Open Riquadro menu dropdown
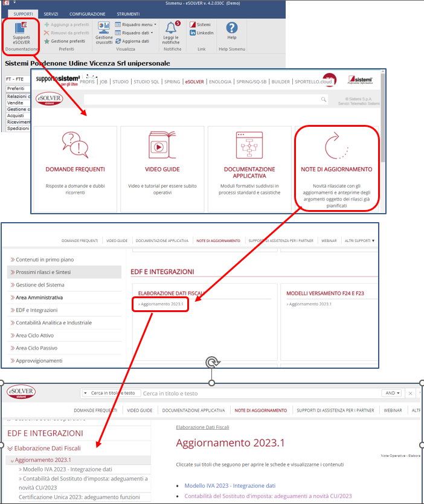The width and height of the screenshot is (424, 504). coord(135,25)
